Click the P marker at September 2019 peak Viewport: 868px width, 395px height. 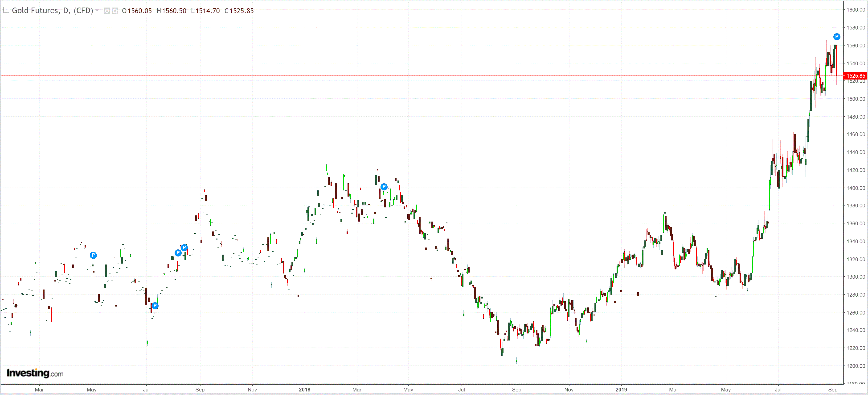tap(837, 37)
